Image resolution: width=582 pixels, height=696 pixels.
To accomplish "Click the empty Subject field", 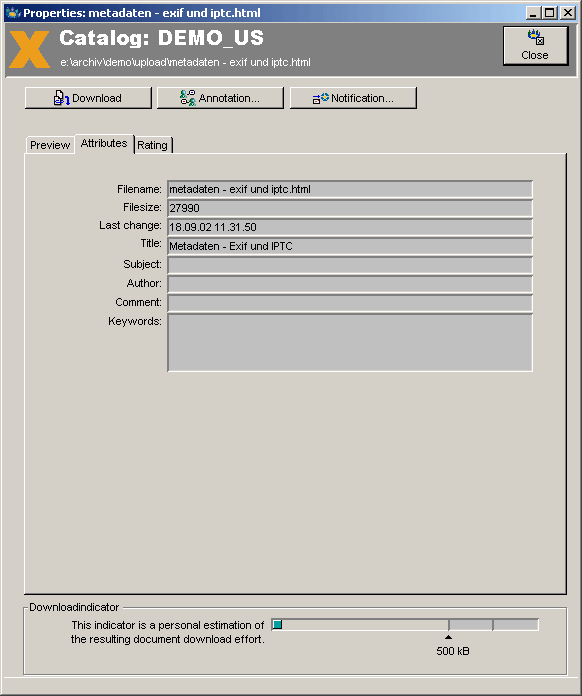I will pyautogui.click(x=350, y=265).
